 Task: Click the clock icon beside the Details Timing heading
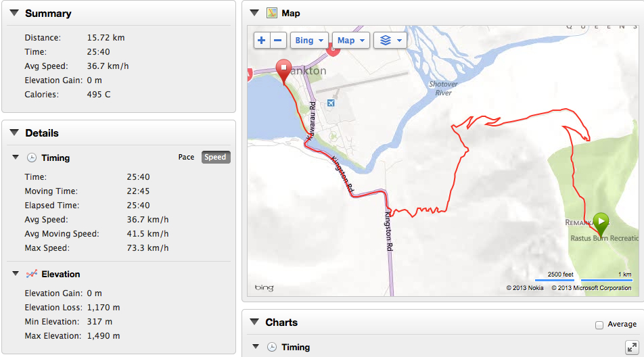tap(31, 158)
